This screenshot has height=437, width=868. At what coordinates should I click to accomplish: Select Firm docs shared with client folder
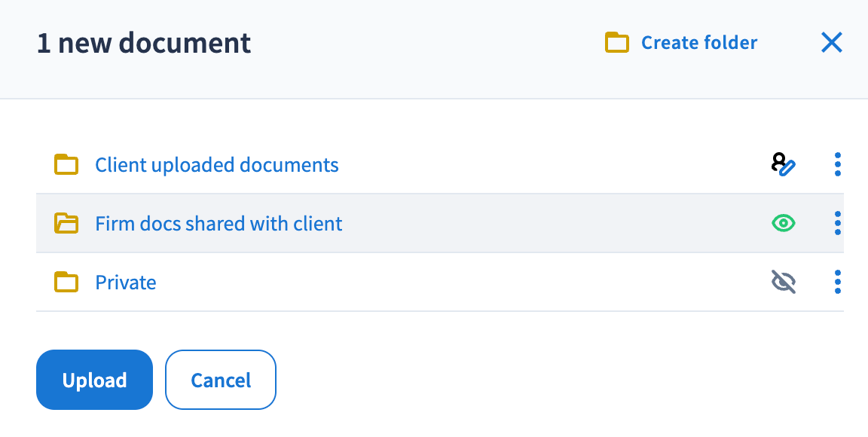(x=219, y=224)
